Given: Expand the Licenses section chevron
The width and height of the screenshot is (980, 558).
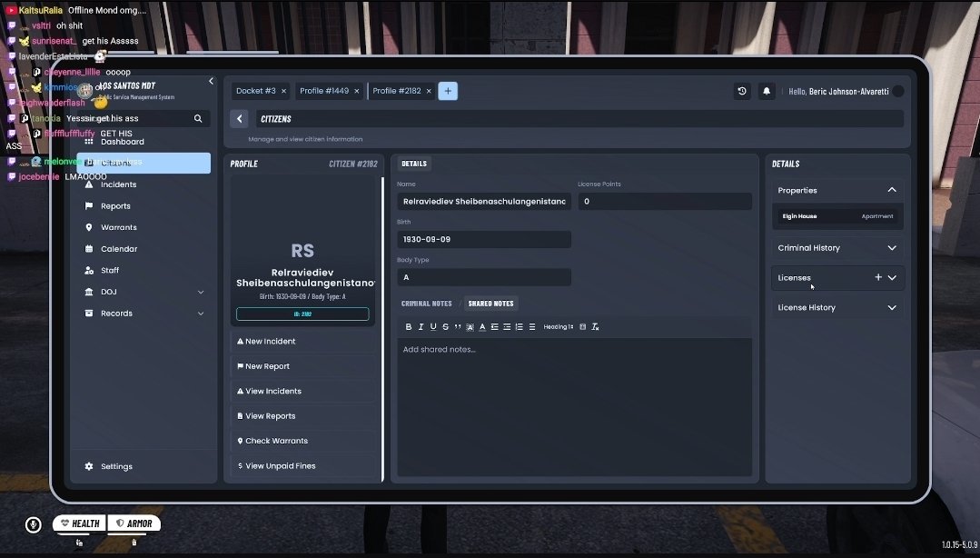Looking at the screenshot, I should (892, 278).
